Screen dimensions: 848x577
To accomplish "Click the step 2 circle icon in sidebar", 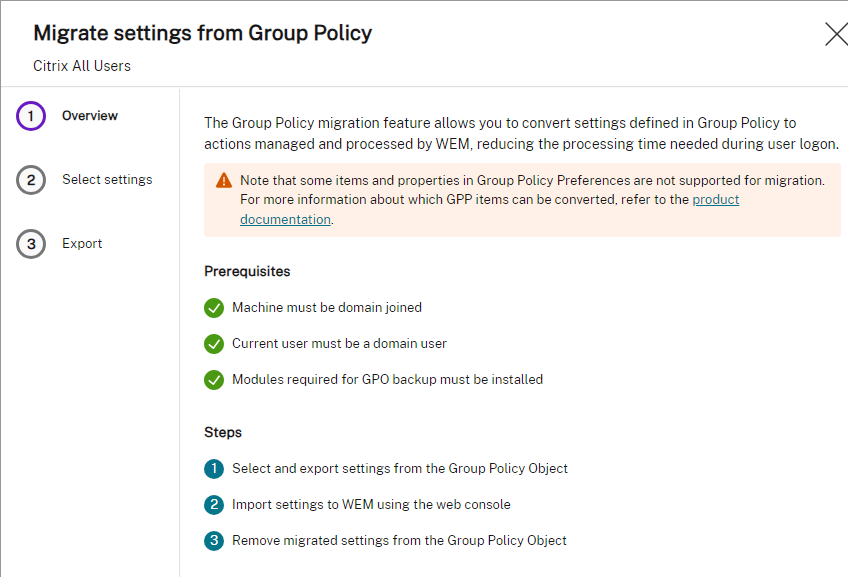I will click(x=31, y=180).
